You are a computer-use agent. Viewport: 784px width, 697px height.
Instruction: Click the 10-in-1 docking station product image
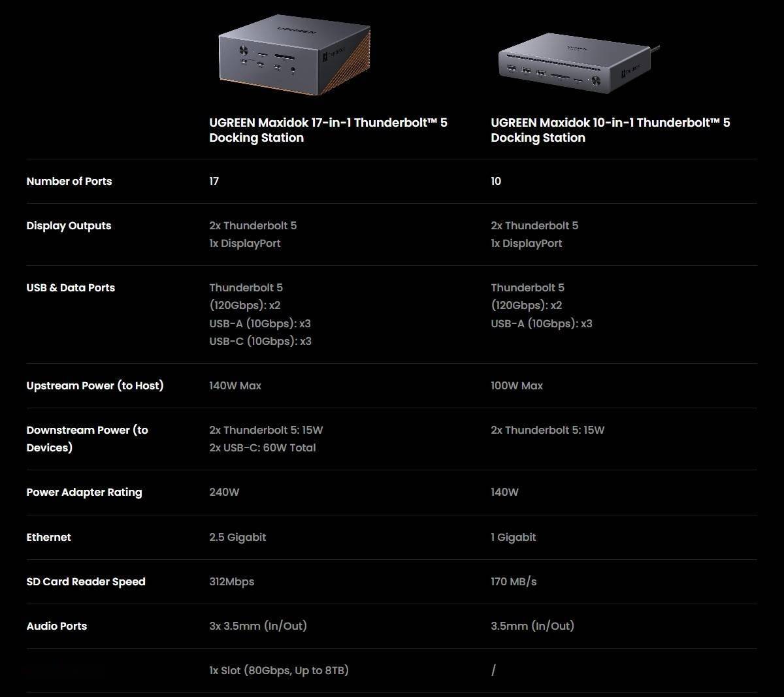pos(576,66)
